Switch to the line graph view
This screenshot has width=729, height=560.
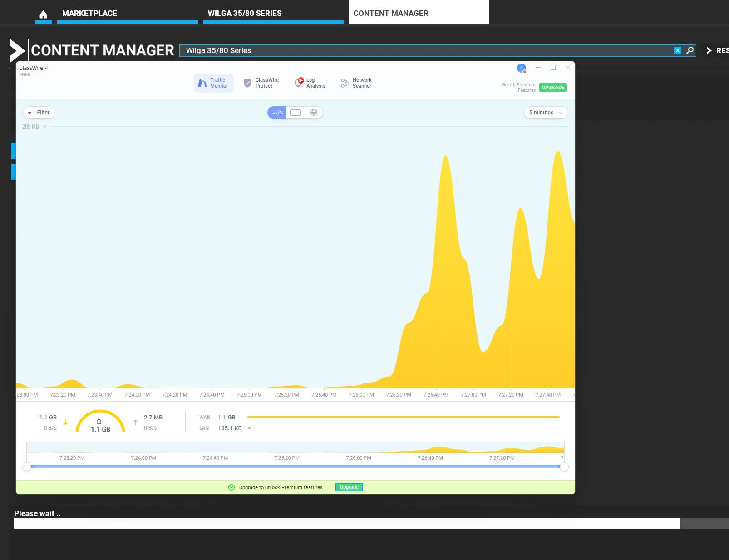pos(277,113)
